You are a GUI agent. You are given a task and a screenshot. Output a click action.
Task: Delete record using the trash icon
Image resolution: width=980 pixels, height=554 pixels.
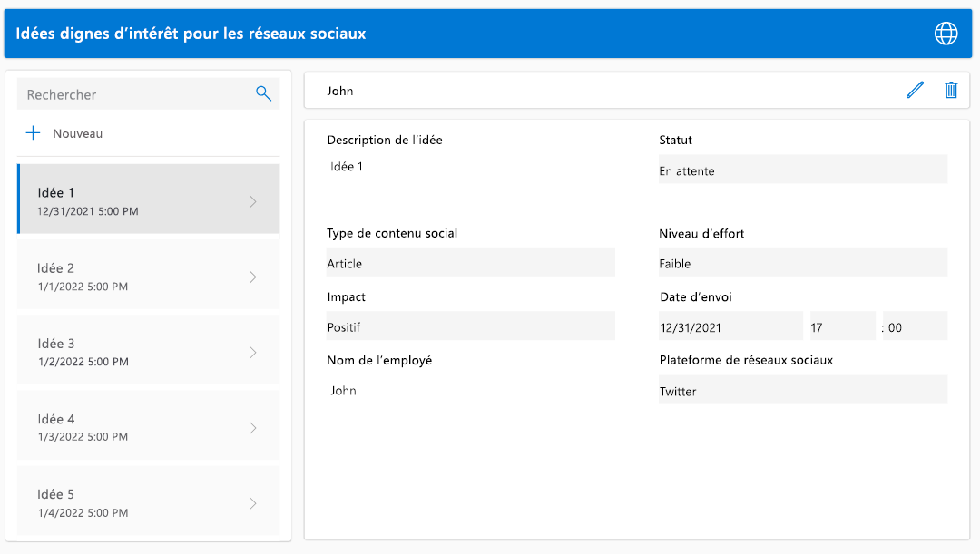(x=951, y=90)
